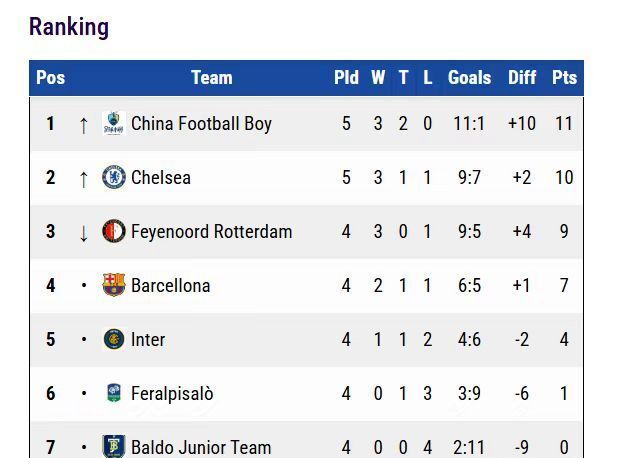Open the Feralpisalò team page
This screenshot has width=618, height=458.
(x=172, y=394)
